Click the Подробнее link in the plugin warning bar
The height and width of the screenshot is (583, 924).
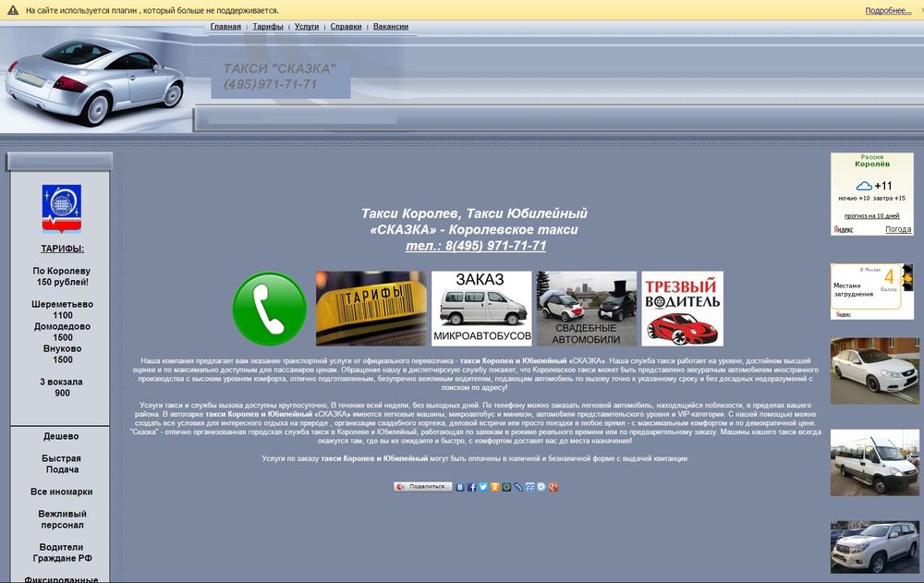[888, 10]
